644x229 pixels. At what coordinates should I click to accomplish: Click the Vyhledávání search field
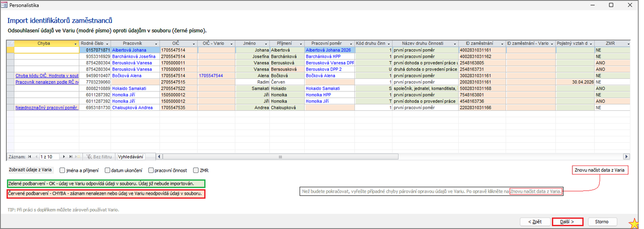(130, 157)
